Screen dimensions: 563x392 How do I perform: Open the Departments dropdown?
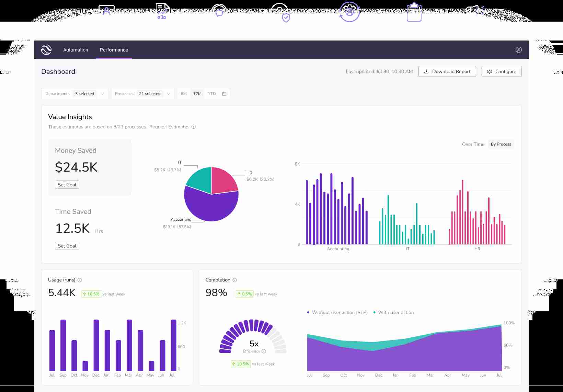tap(75, 94)
